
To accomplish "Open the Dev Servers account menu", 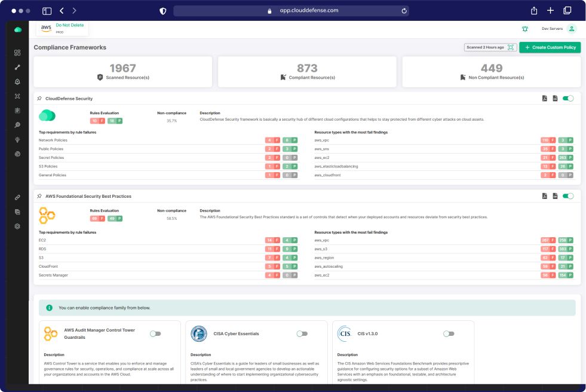I will pos(552,29).
